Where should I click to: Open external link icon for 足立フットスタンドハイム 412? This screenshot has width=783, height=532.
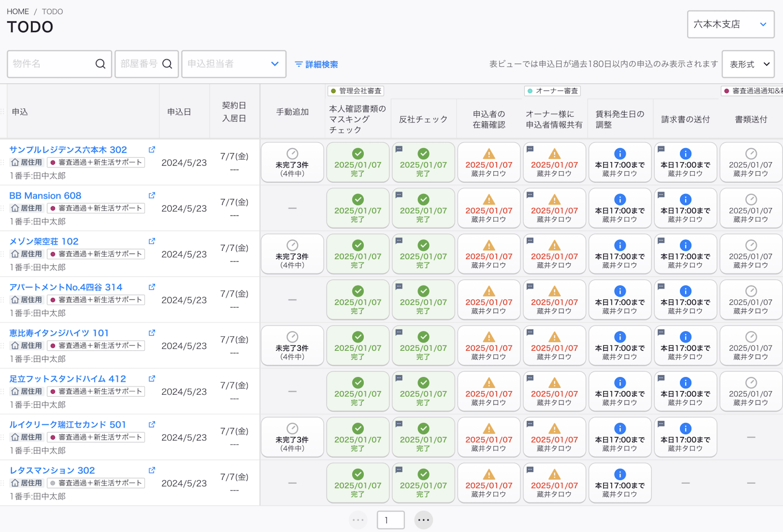coord(152,378)
